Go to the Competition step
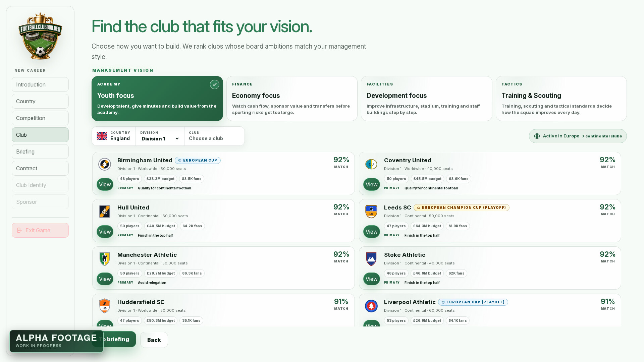 tap(40, 118)
